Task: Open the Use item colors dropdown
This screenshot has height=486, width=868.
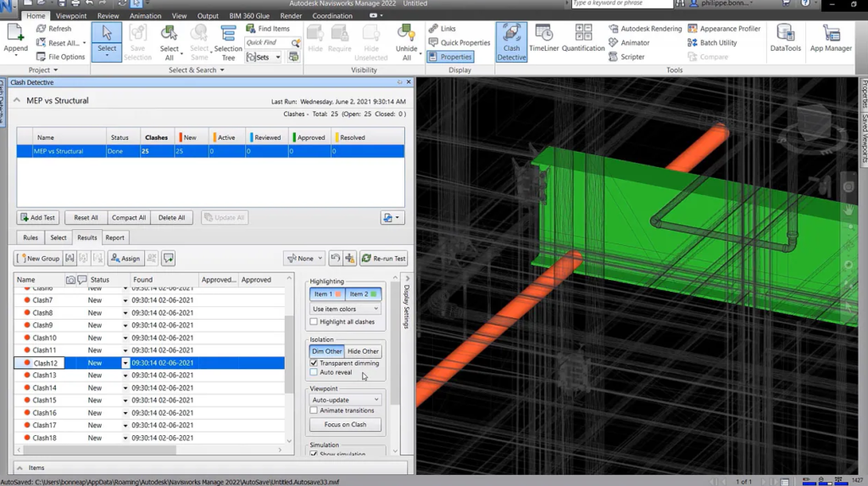Action: point(345,309)
